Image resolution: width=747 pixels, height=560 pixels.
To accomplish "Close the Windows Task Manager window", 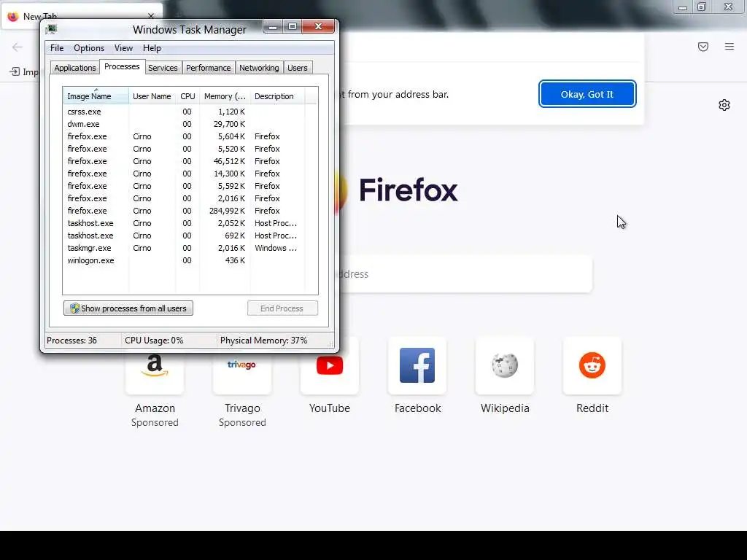I will (x=318, y=27).
